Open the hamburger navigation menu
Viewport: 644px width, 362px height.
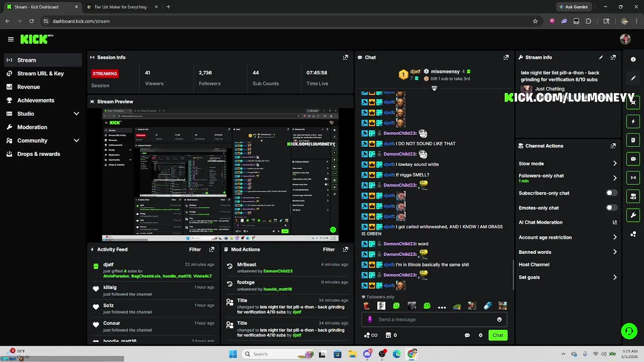[x=11, y=39]
